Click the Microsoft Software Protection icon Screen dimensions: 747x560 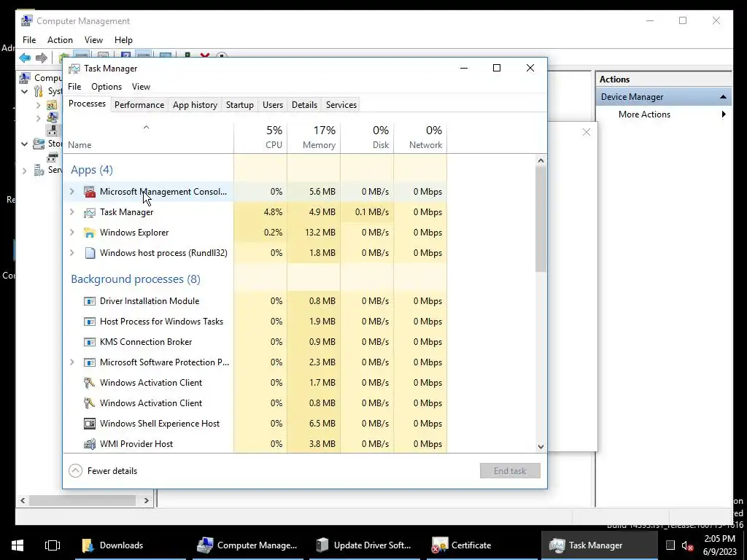tap(90, 363)
